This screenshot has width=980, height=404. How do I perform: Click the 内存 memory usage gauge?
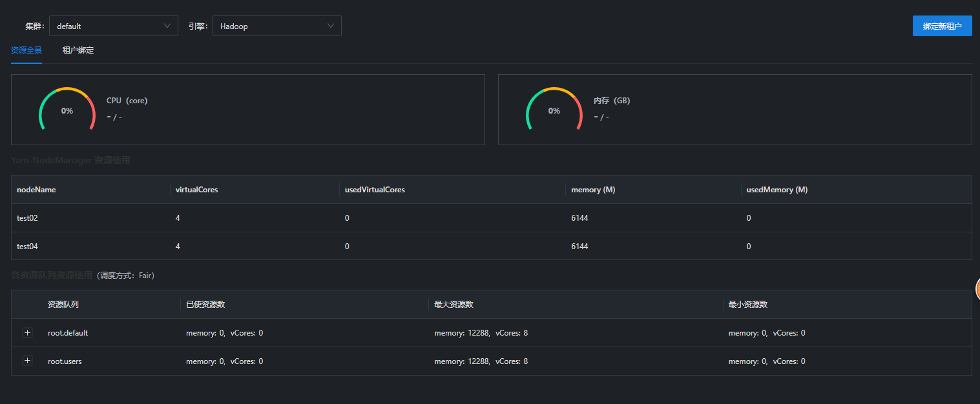[x=554, y=110]
